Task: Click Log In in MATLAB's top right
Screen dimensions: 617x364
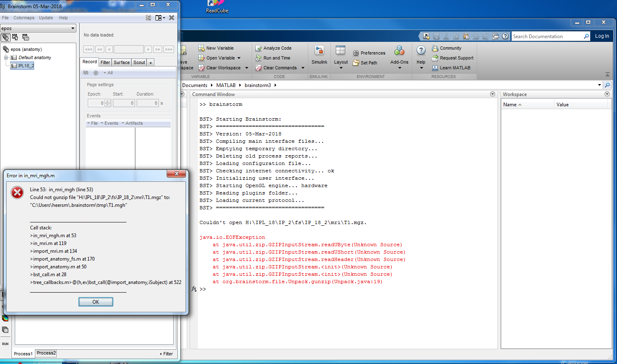Action: [x=601, y=36]
